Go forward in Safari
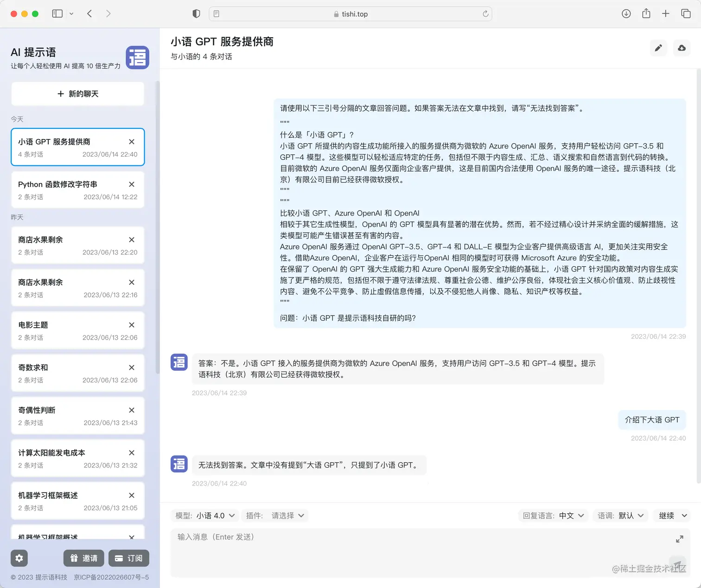Viewport: 701px width, 588px height. 108,13
